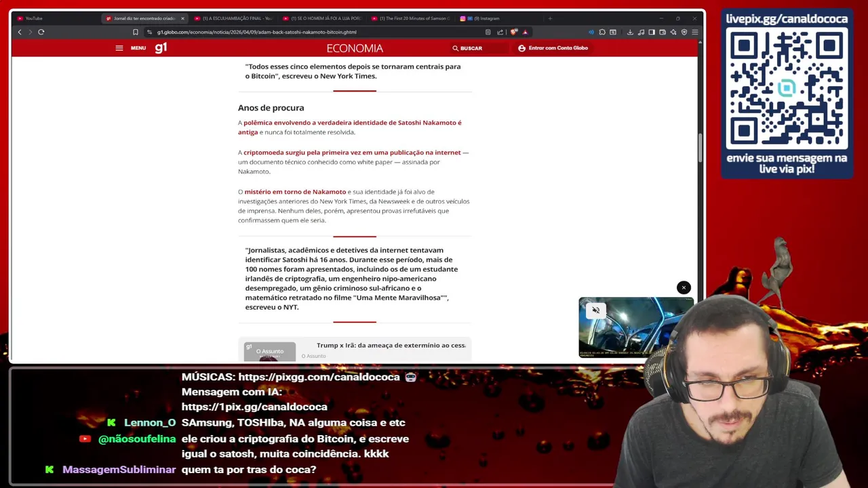Close the 'Jornal diz ter encontrado' tab
Screen dimensions: 868x488
(x=182, y=18)
